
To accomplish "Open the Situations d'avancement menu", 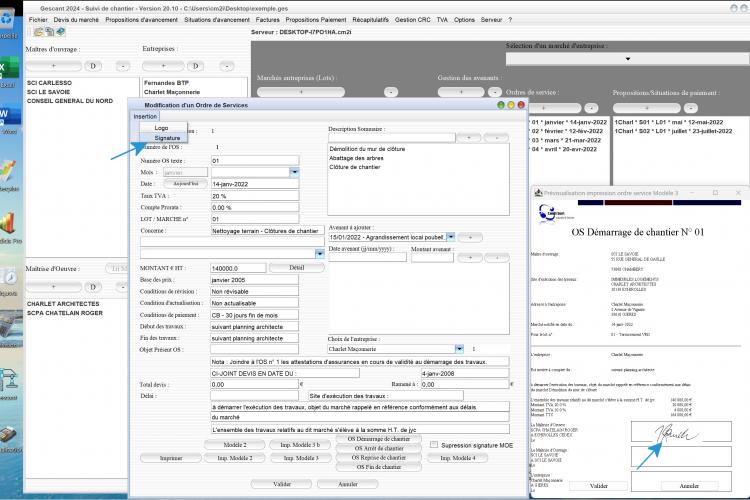I will tap(217, 20).
